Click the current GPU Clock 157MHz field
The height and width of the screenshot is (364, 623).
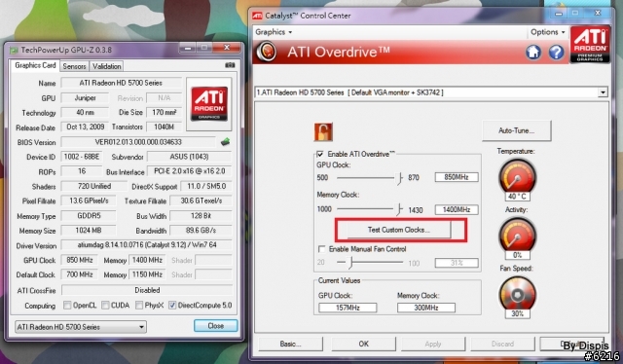[348, 308]
